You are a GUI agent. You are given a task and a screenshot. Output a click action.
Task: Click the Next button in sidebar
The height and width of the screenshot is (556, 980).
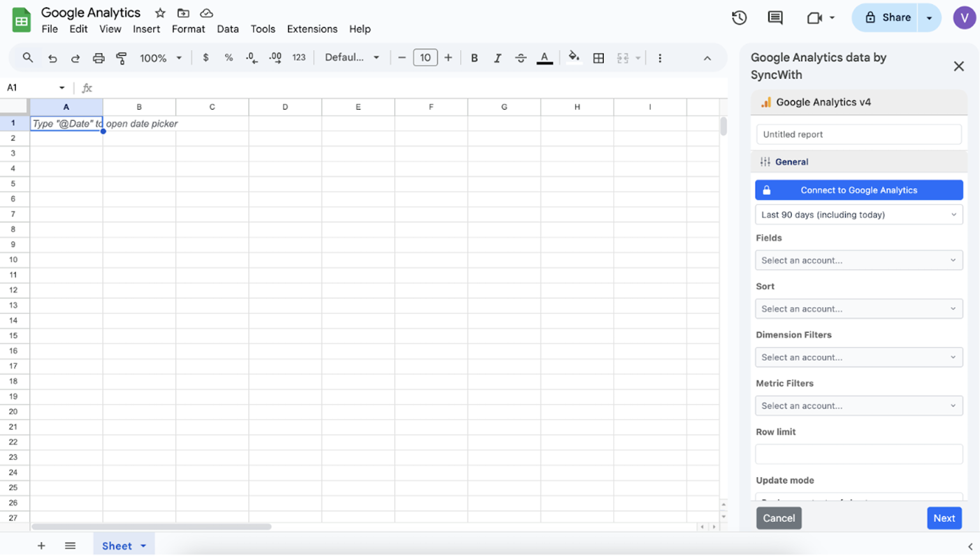pyautogui.click(x=944, y=518)
